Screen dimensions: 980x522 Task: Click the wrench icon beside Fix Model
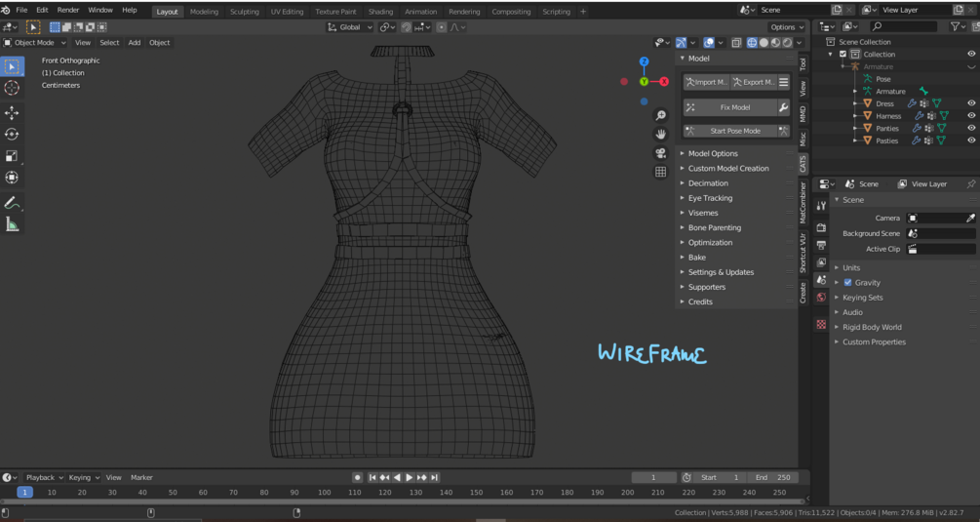coord(783,107)
